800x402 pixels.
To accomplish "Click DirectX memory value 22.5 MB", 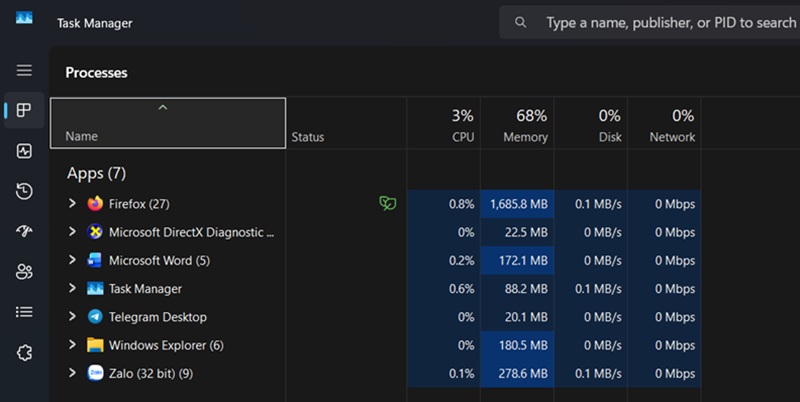I will 526,232.
